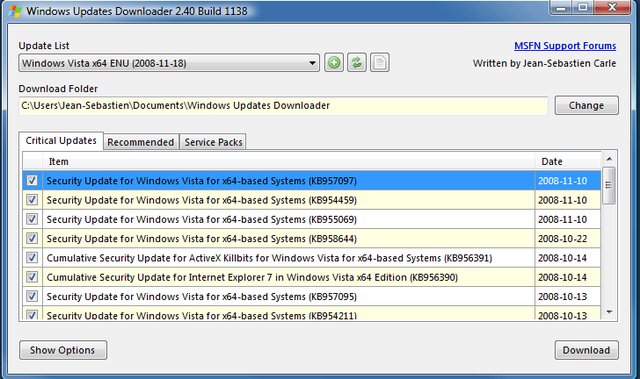
Task: Switch to the Recommended tab
Action: point(140,142)
